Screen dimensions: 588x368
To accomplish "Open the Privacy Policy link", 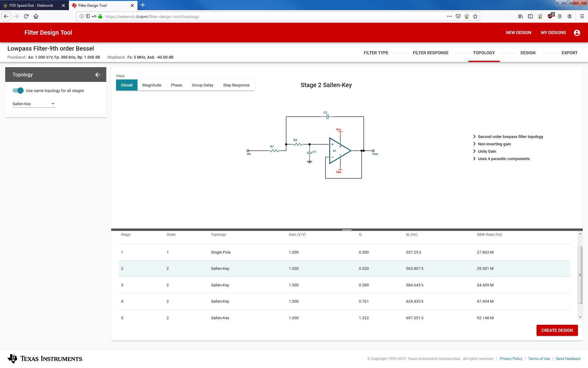I will pyautogui.click(x=511, y=359).
